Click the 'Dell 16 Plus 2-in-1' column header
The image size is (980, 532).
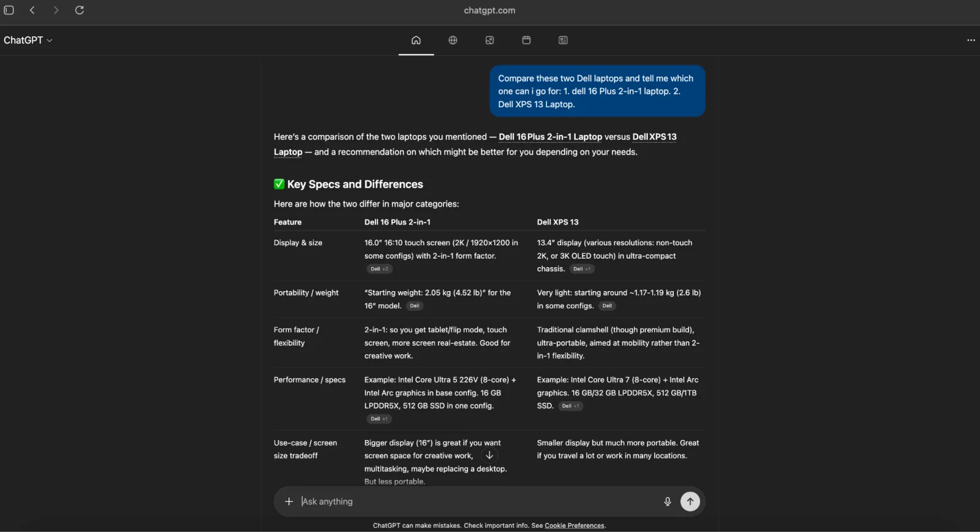coord(398,222)
